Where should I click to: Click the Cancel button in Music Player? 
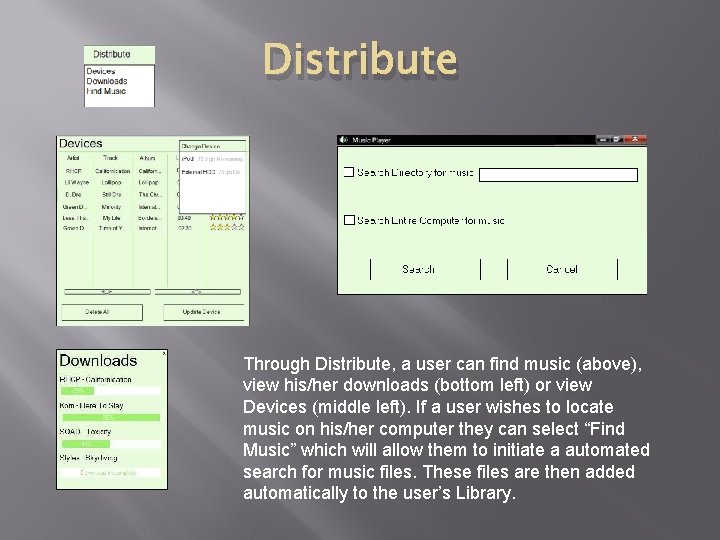click(x=562, y=269)
